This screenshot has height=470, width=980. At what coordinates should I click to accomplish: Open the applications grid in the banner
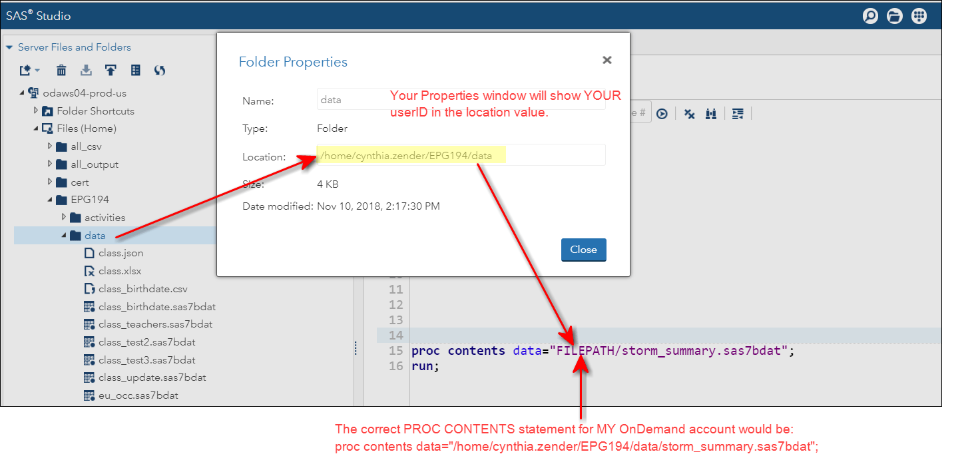click(x=919, y=15)
